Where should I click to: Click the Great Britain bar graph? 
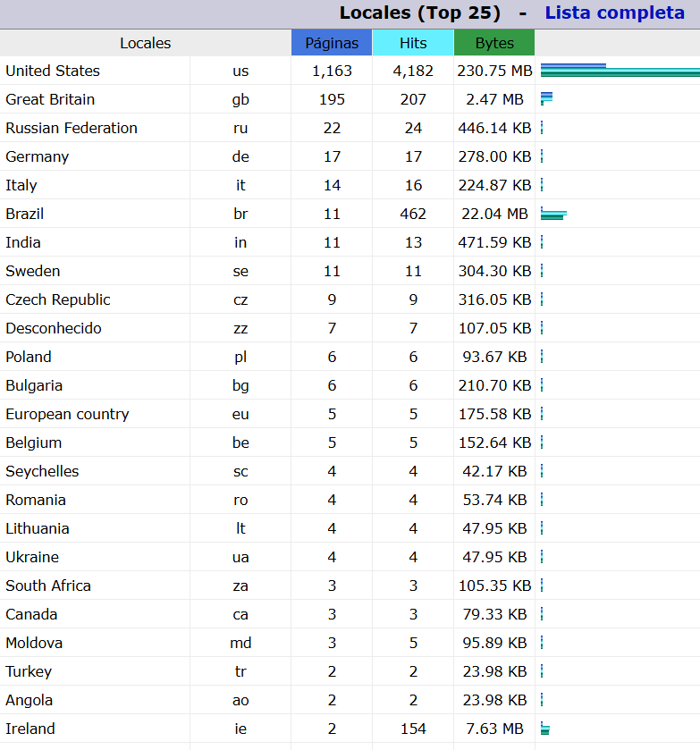pos(547,99)
